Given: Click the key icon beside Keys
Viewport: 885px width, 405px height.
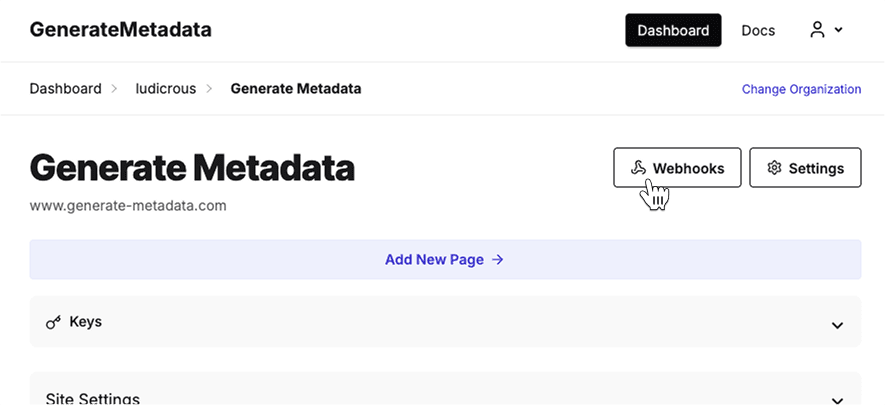Looking at the screenshot, I should (x=54, y=323).
